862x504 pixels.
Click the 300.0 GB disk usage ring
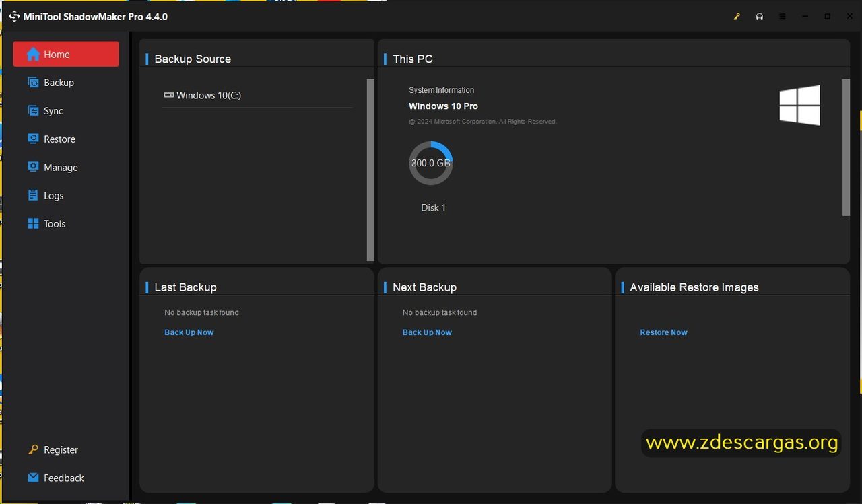click(x=431, y=163)
